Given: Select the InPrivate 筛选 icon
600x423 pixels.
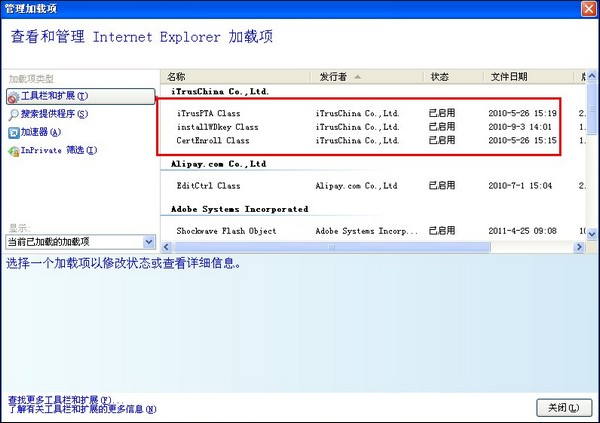Looking at the screenshot, I should tap(13, 150).
